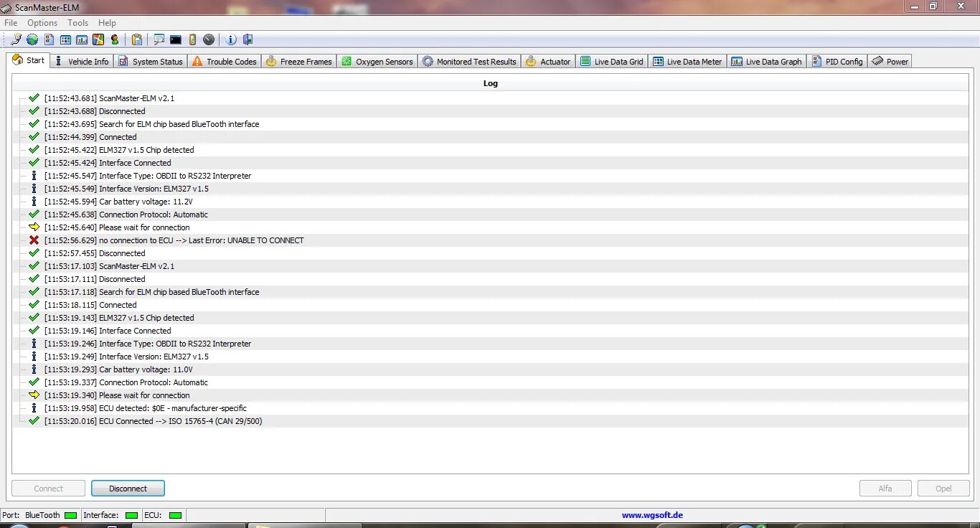The height and width of the screenshot is (528, 980).
Task: Click the green check beside the ECU Connected entry
Action: click(x=34, y=420)
